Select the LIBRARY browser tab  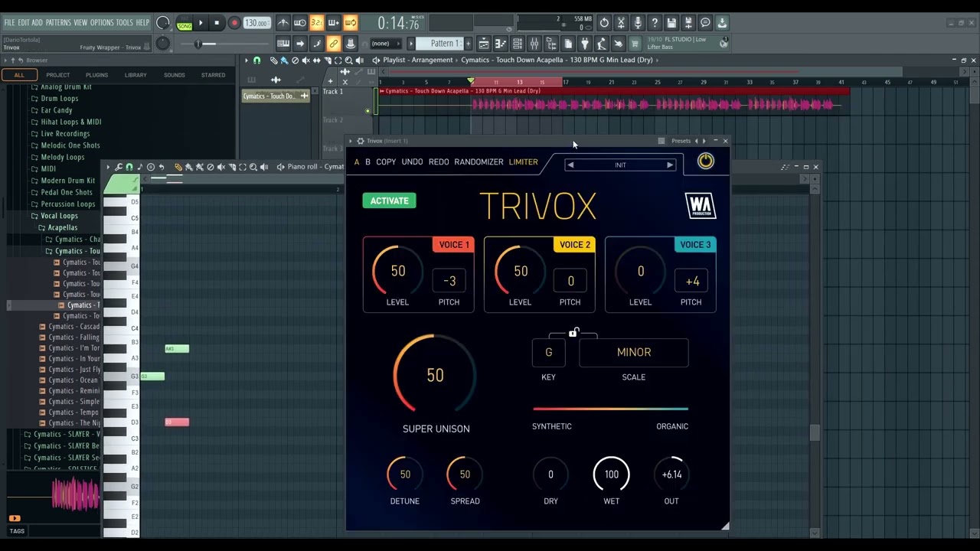click(x=136, y=75)
